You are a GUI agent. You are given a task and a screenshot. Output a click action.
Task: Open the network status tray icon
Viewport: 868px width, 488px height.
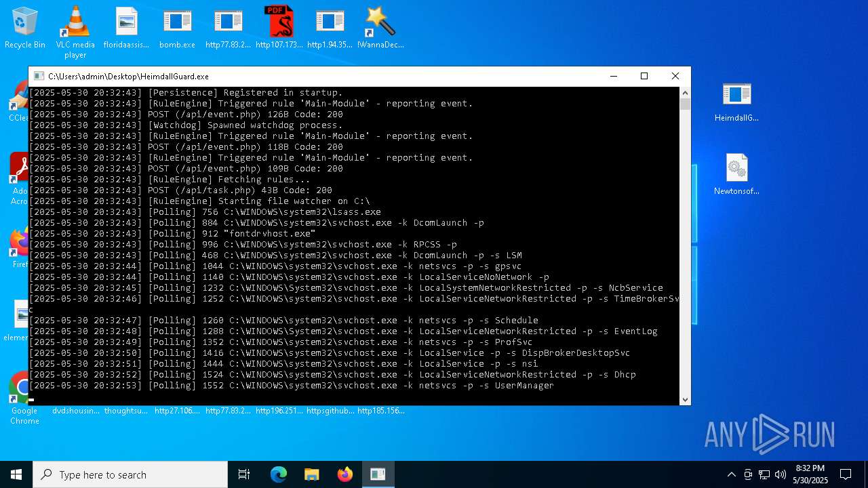[x=764, y=474]
